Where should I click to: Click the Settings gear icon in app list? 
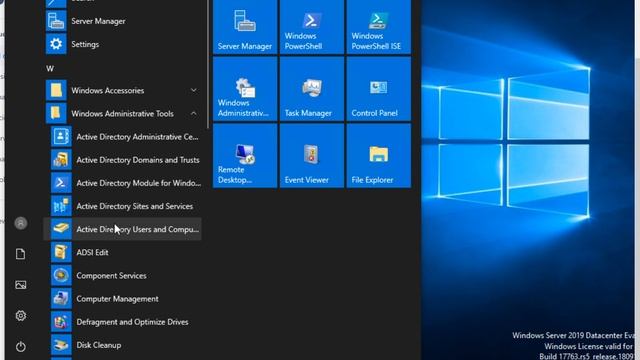56,44
